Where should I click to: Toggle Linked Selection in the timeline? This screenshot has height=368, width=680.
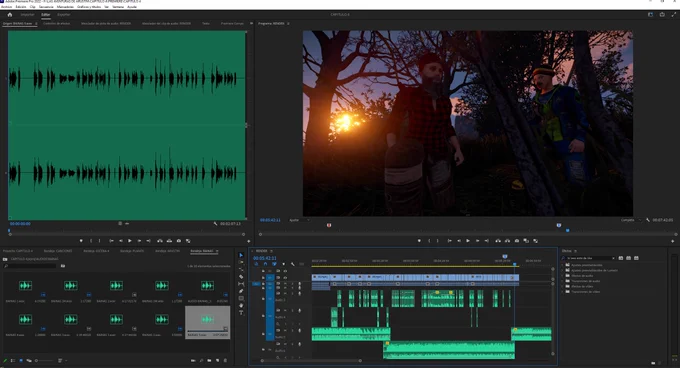tap(274, 264)
